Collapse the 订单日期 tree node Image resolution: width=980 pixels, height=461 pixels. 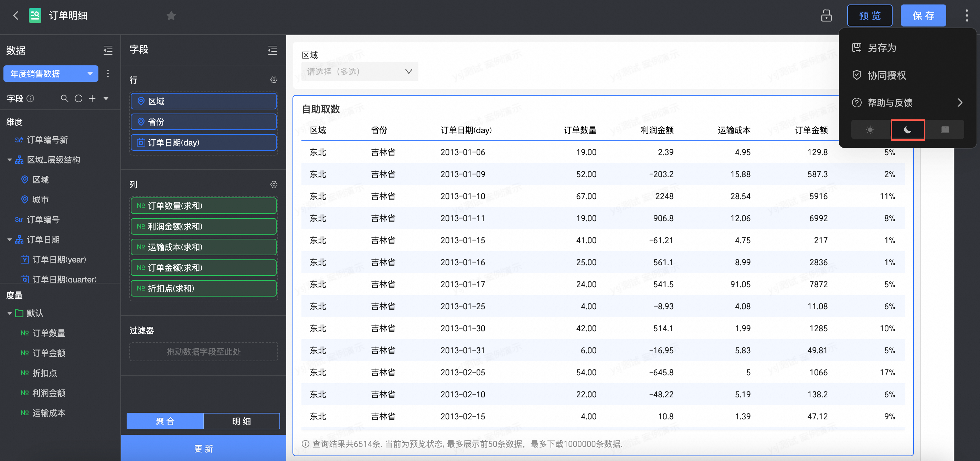tap(10, 240)
